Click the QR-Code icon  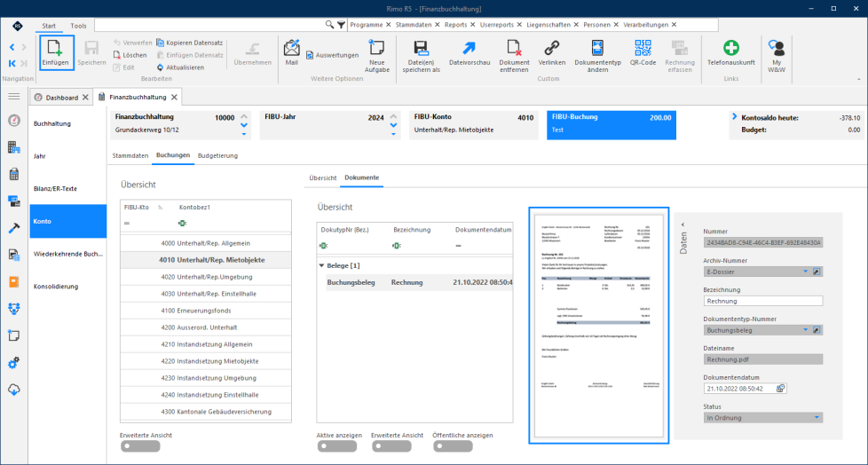pyautogui.click(x=643, y=48)
